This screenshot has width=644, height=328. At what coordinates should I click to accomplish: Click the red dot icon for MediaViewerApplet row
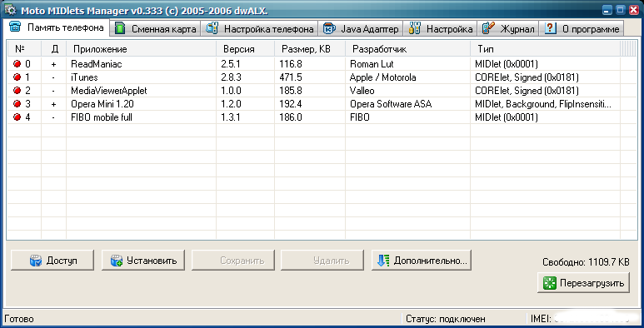[x=17, y=91]
